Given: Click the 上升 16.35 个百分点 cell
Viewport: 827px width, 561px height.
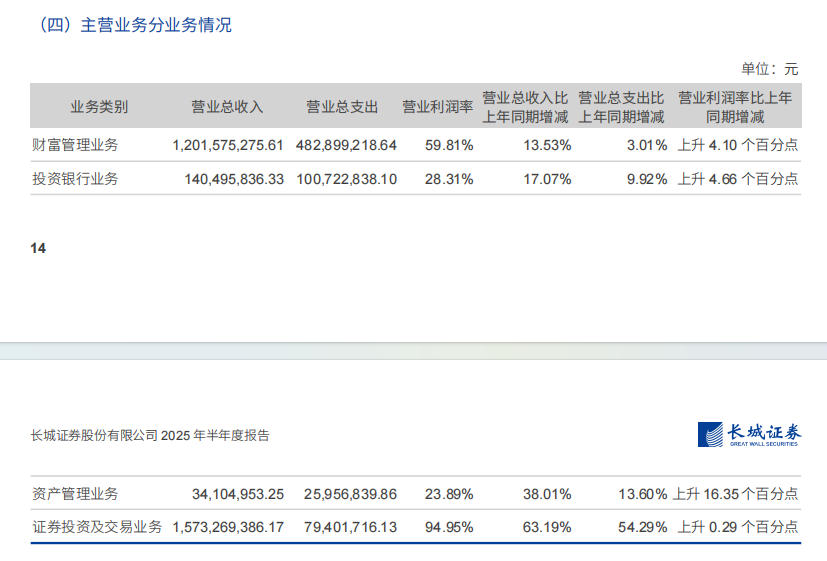Looking at the screenshot, I should click(x=736, y=493).
